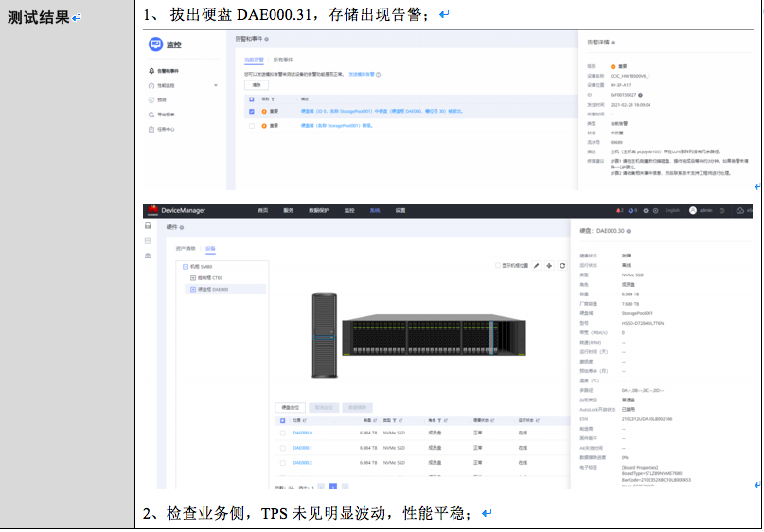Open StoragePool001 降级 alarm link
The image size is (764, 532).
[x=337, y=126]
